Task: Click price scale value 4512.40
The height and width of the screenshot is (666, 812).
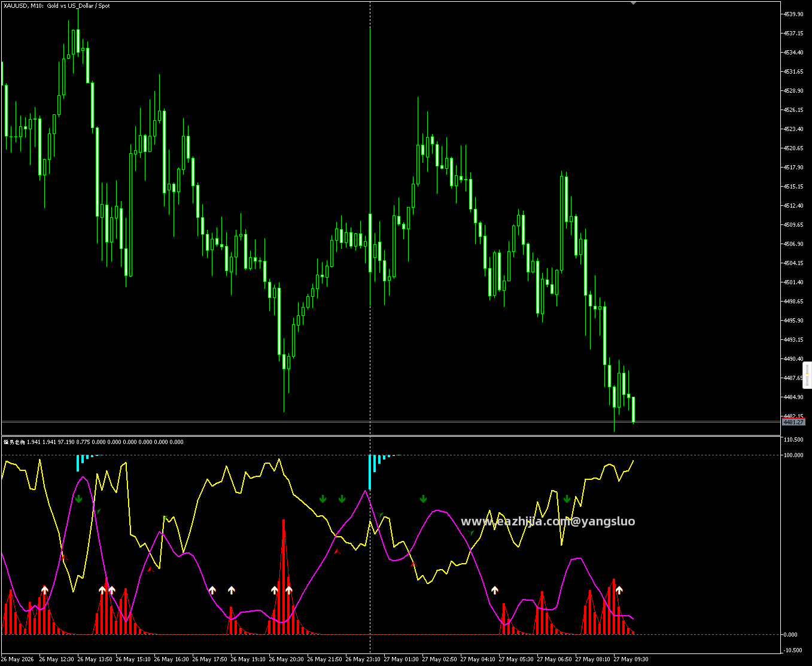Action: 793,205
